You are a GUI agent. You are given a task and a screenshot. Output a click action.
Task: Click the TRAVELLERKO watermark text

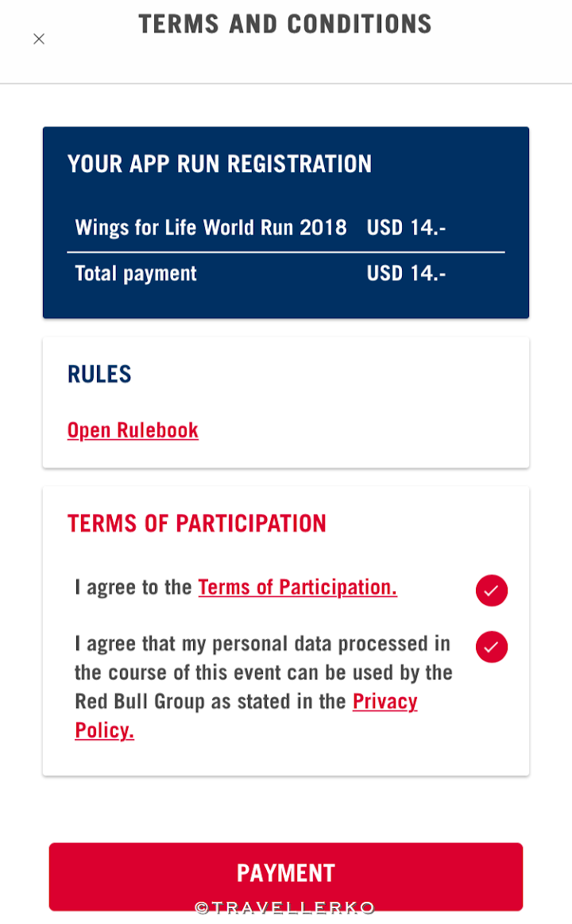[x=286, y=907]
